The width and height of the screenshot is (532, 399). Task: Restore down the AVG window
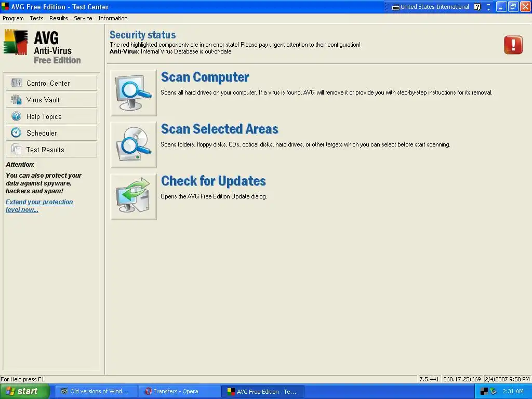513,7
